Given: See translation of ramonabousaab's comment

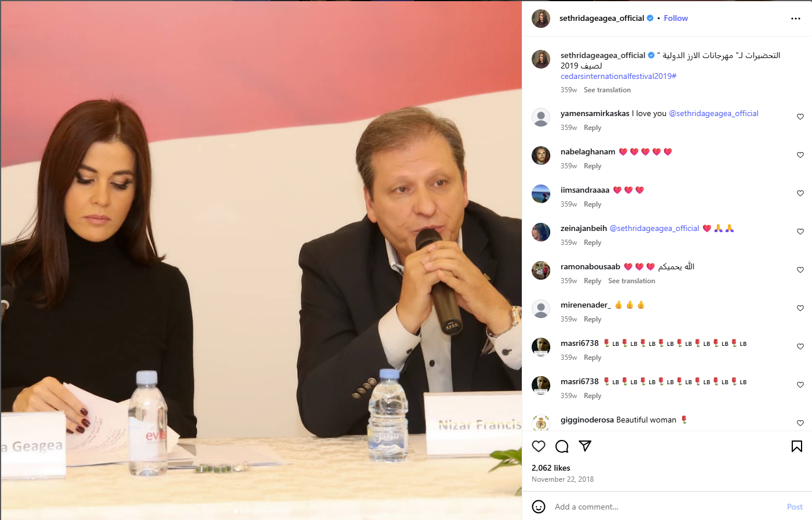Looking at the screenshot, I should pyautogui.click(x=631, y=281).
